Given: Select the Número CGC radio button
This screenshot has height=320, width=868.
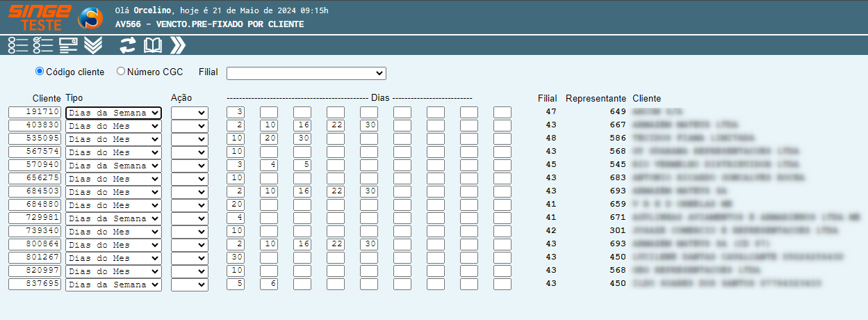Looking at the screenshot, I should [x=121, y=72].
